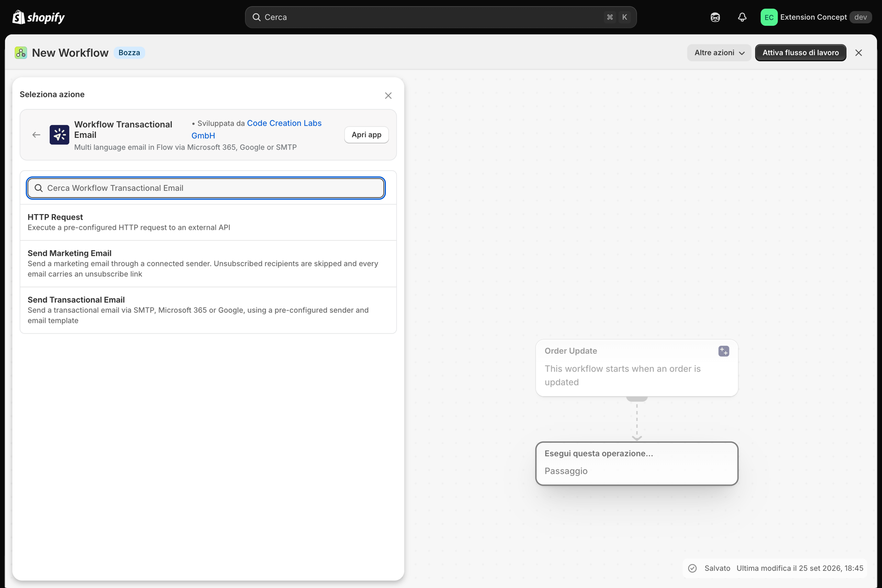Close the Seleziona azione panel
Viewport: 882px width, 588px height.
tap(388, 96)
